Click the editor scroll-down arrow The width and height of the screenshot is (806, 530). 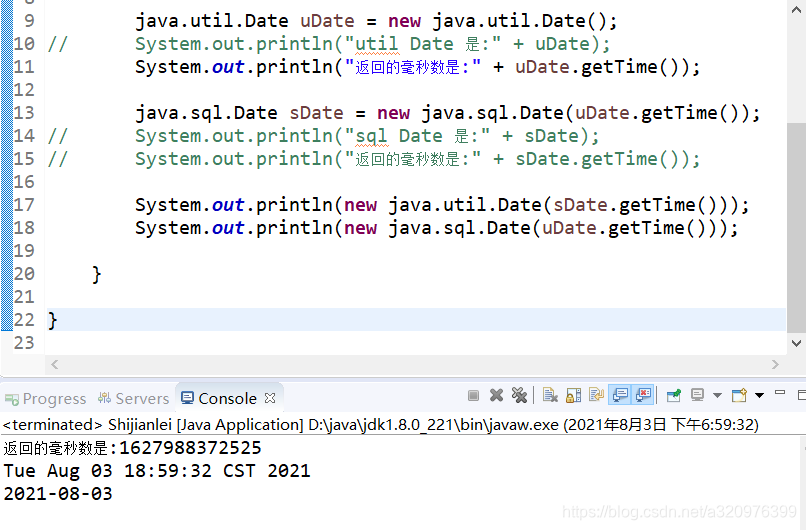point(796,343)
